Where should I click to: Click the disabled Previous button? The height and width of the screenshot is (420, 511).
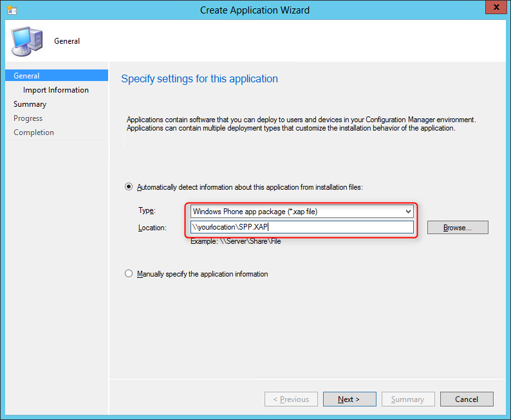click(x=291, y=399)
